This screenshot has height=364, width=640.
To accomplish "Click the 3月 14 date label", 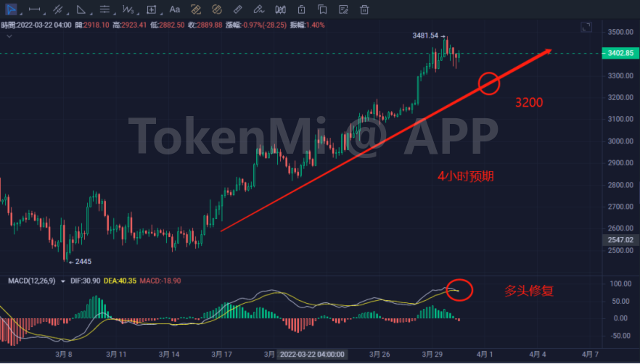I will [169, 354].
